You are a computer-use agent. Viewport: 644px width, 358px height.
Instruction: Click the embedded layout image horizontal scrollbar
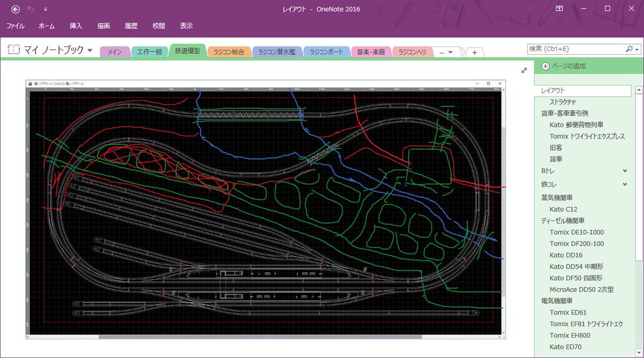pyautogui.click(x=260, y=337)
